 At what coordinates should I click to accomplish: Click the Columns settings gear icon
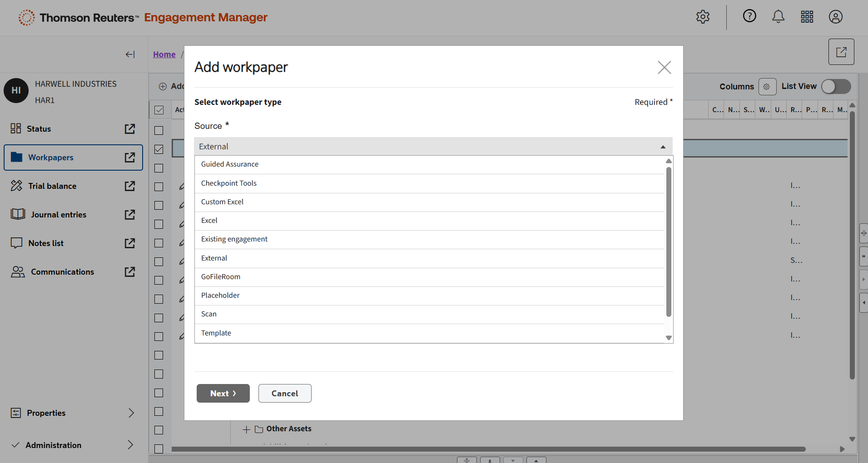(x=767, y=87)
